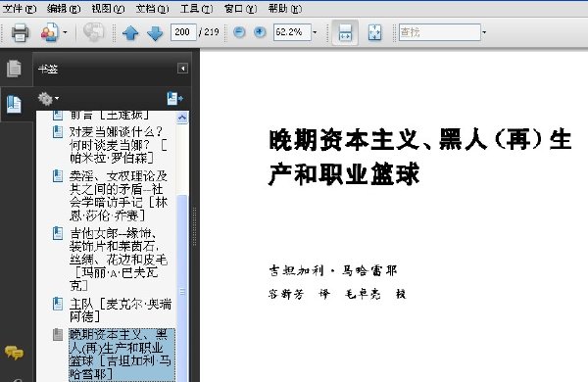Zoom out with the minus button
This screenshot has width=588, height=382.
[239, 32]
